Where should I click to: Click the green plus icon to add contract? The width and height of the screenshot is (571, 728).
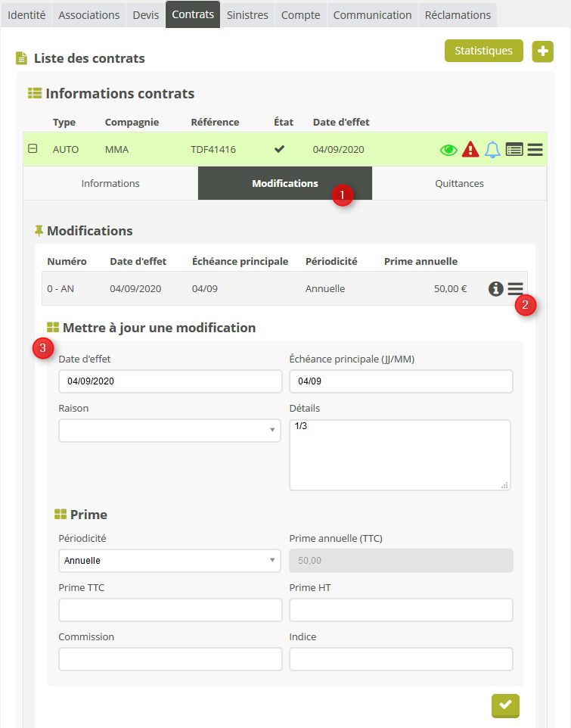click(543, 51)
